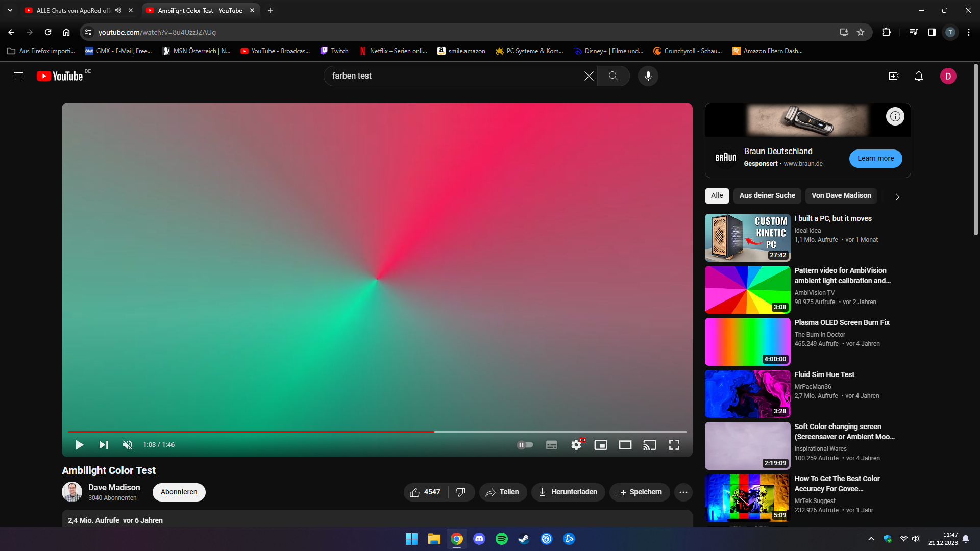Open more actions three-dot menu
Screen dimensions: 980x551
click(x=683, y=492)
